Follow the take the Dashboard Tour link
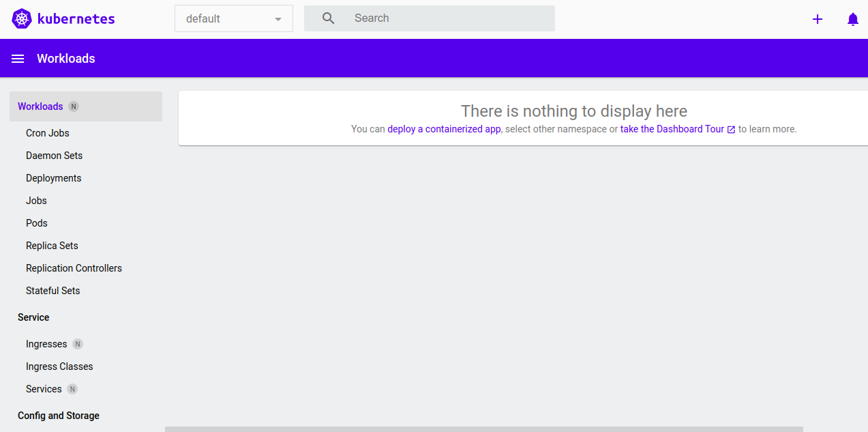Image resolution: width=868 pixels, height=432 pixels. [x=672, y=129]
